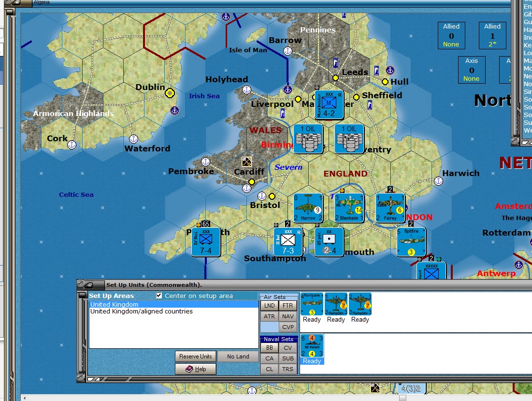
Task: Select the second Hampden bomber in Air Sets
Action: coord(360,304)
